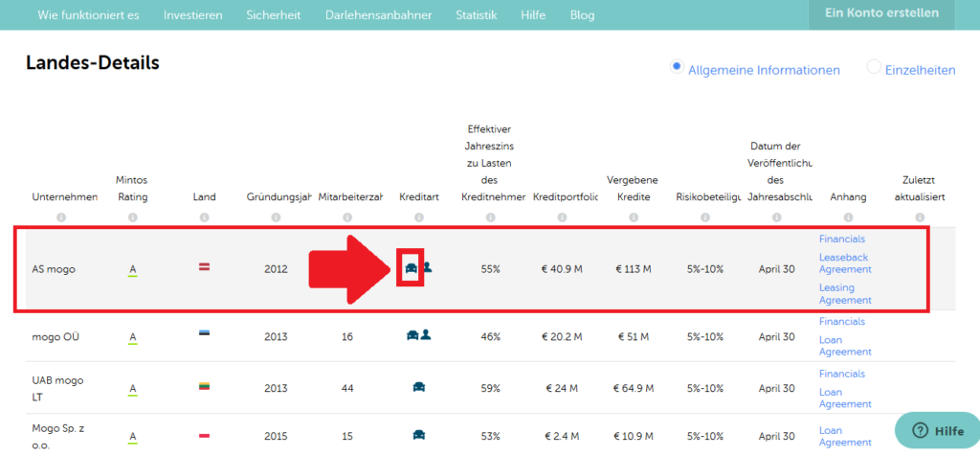Click info icon under Mintos Rating column
This screenshot has height=456, width=980.
132,217
